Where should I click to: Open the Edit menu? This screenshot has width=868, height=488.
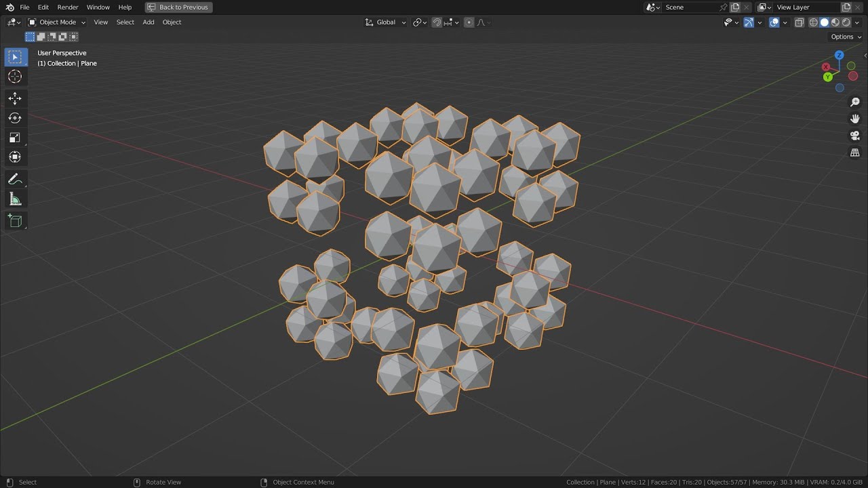tap(43, 7)
